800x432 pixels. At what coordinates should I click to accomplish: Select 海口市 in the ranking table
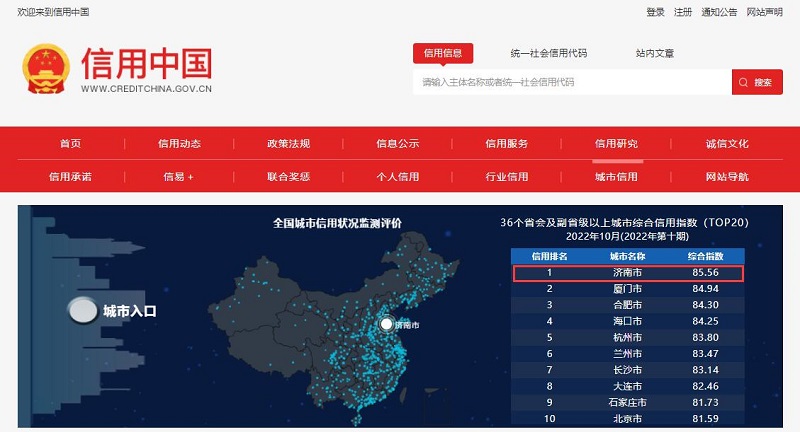click(x=628, y=321)
